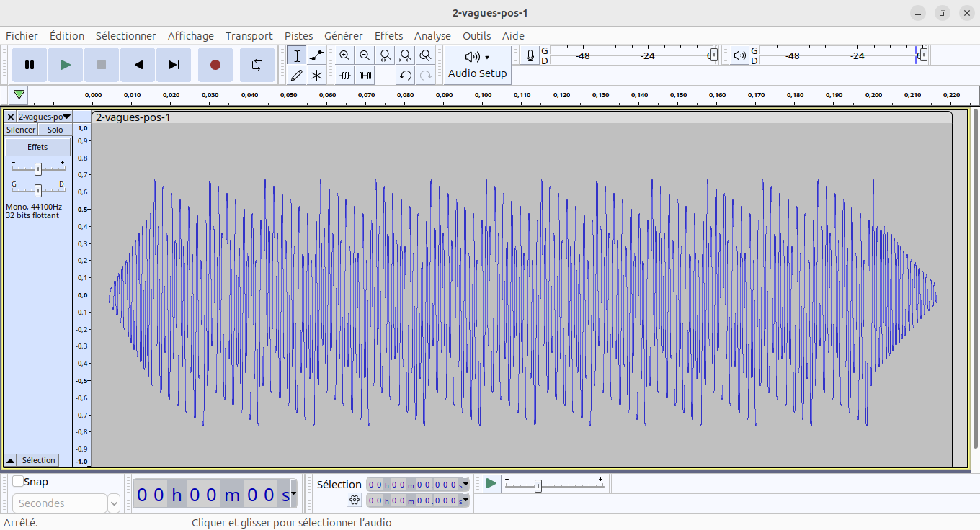The height and width of the screenshot is (530, 980).
Task: Click the Skip to End button
Action: tap(173, 65)
